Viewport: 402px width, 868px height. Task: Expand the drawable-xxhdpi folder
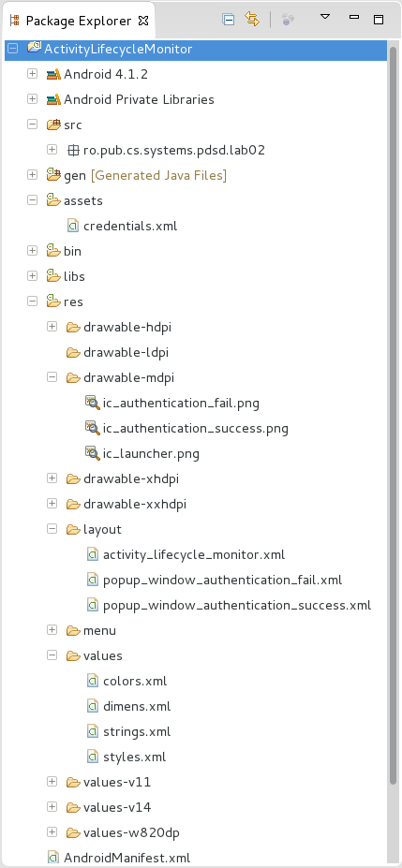(x=52, y=504)
